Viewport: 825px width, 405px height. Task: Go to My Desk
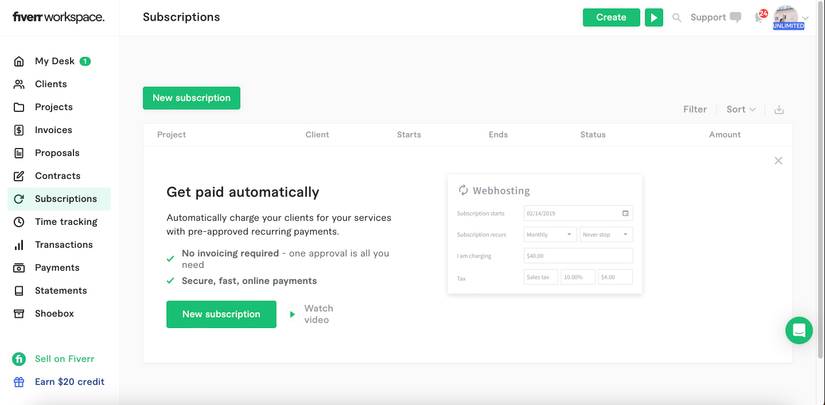pyautogui.click(x=55, y=61)
